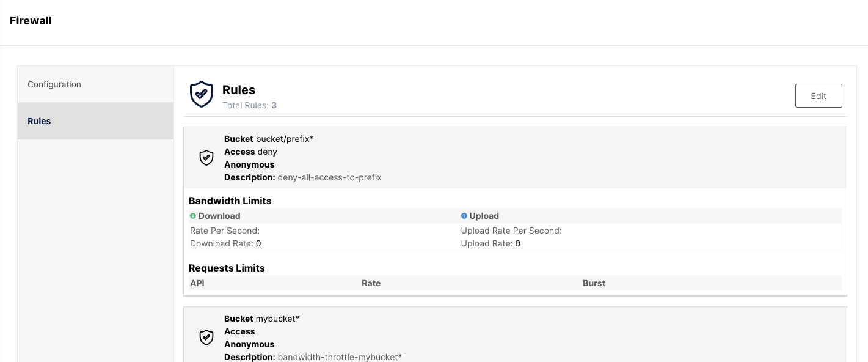
Task: Select the deny-all-access-to-prefix description text
Action: click(x=329, y=177)
